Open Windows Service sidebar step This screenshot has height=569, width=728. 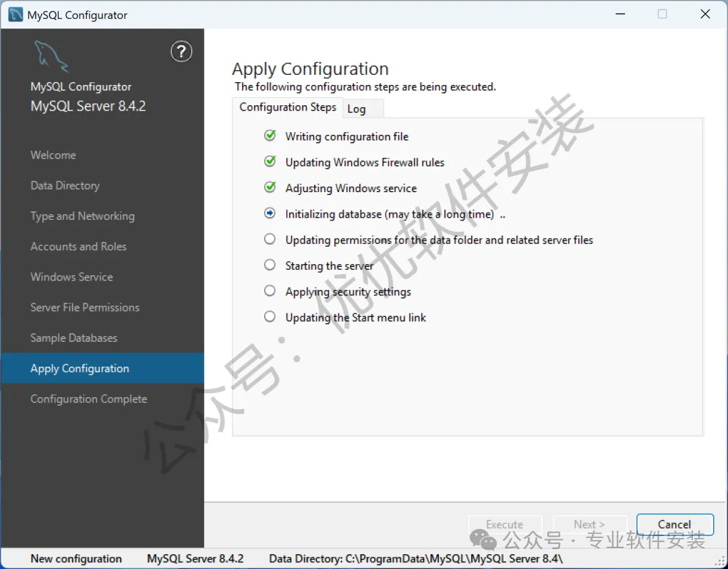pos(71,277)
